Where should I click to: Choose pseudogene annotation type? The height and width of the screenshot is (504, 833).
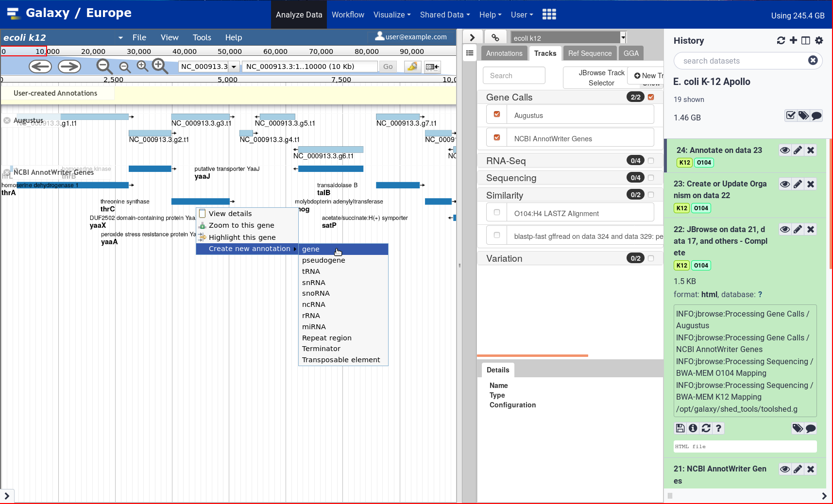pyautogui.click(x=343, y=260)
